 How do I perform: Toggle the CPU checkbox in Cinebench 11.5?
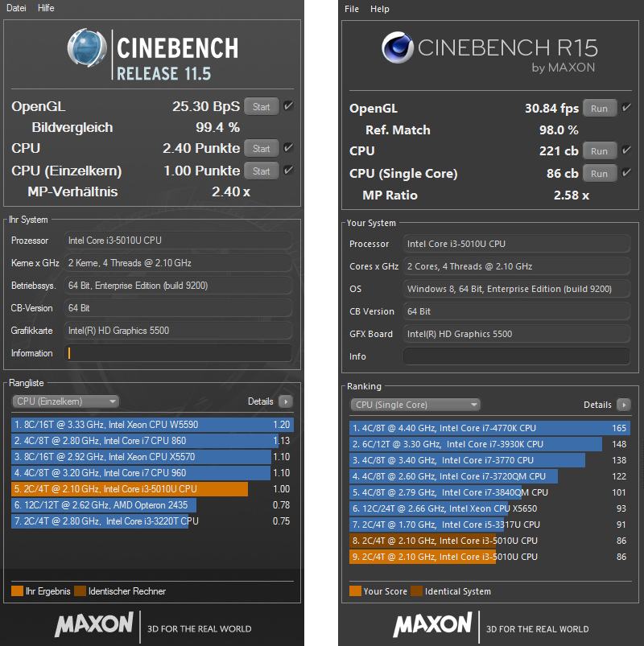[x=289, y=147]
